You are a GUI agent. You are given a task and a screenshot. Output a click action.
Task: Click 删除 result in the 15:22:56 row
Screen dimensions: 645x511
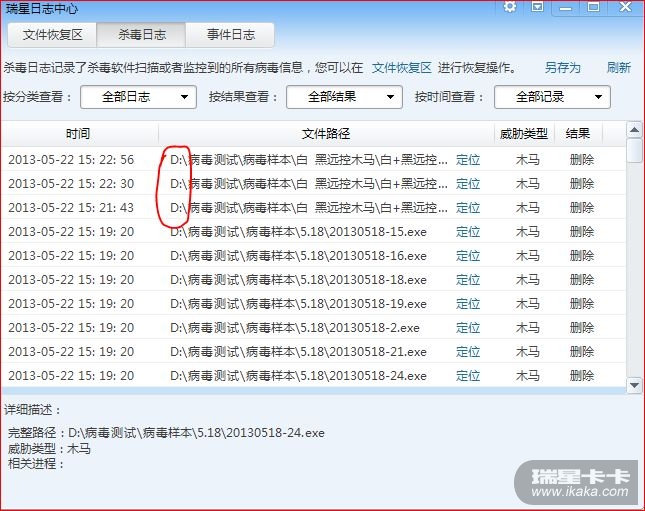pyautogui.click(x=582, y=160)
